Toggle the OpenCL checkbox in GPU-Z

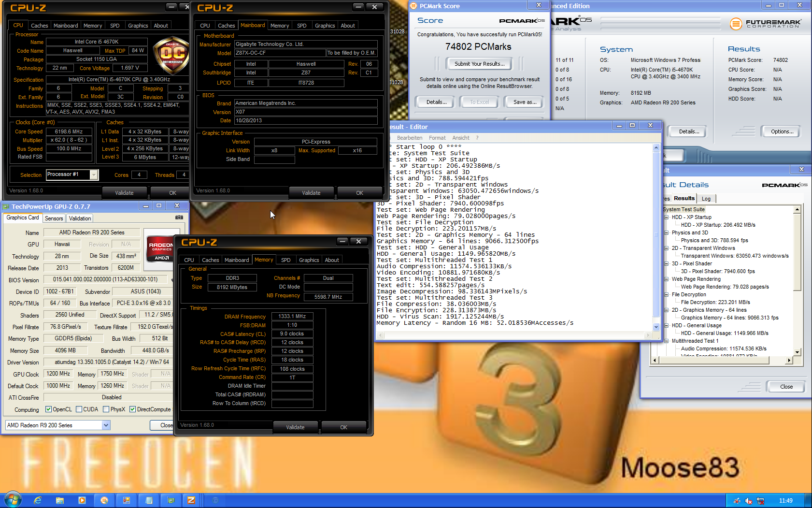click(48, 409)
